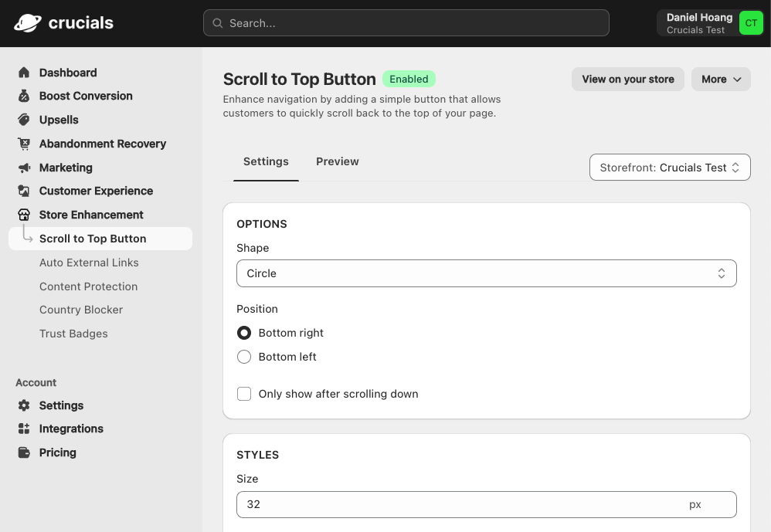Open the Customer Experience section
The image size is (771, 532).
coord(97,191)
